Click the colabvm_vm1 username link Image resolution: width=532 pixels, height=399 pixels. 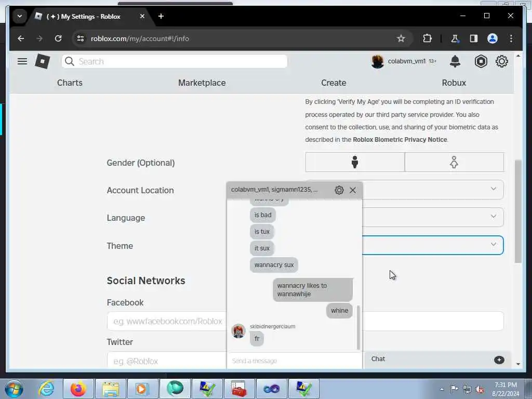coord(406,61)
